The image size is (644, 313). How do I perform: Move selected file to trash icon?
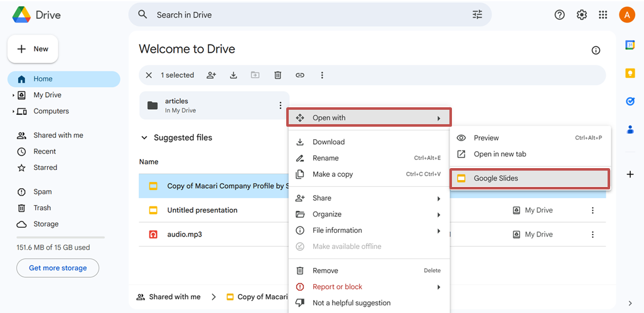[x=277, y=75]
